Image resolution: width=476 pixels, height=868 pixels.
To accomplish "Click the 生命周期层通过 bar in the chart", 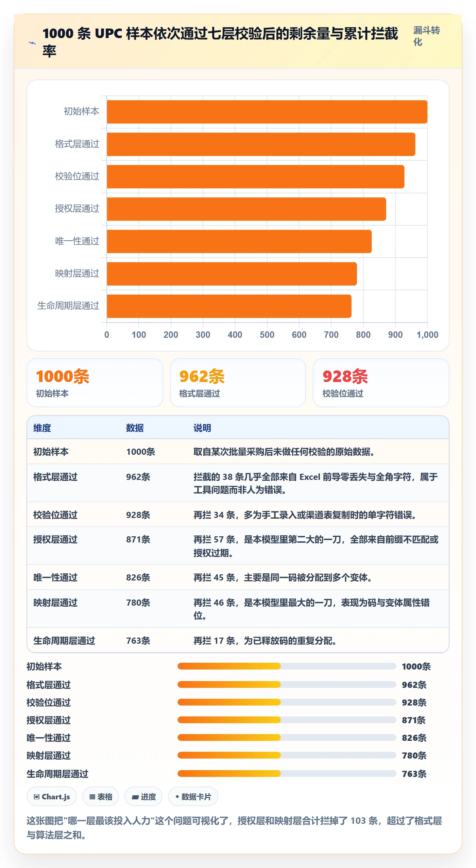I will tap(229, 306).
